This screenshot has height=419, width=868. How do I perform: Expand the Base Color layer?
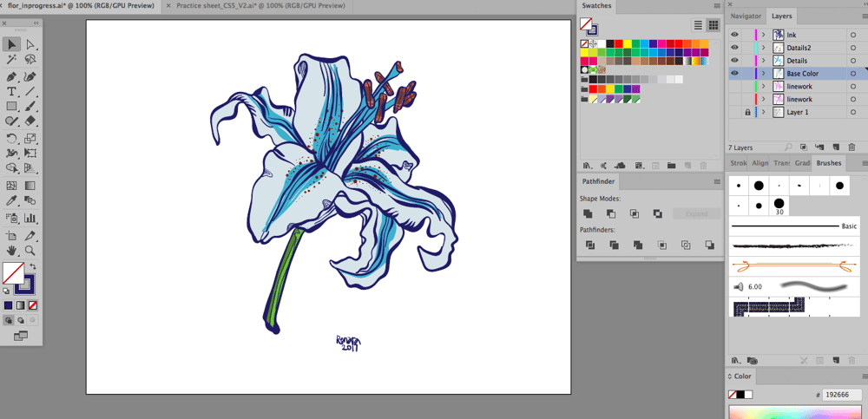click(x=764, y=73)
